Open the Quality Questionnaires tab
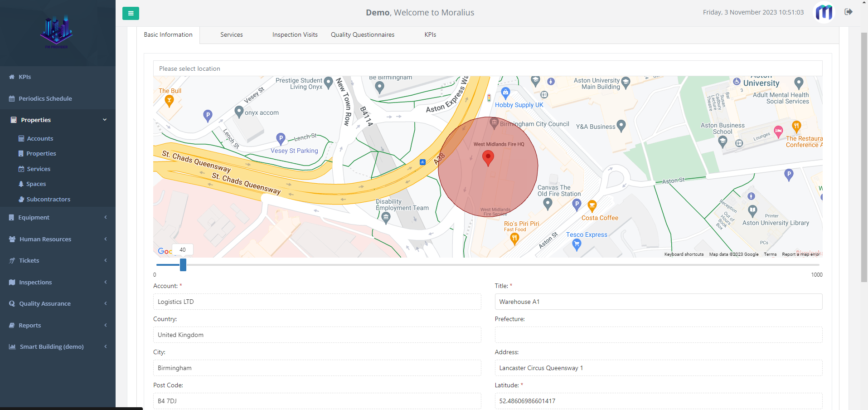The image size is (868, 410). click(363, 35)
